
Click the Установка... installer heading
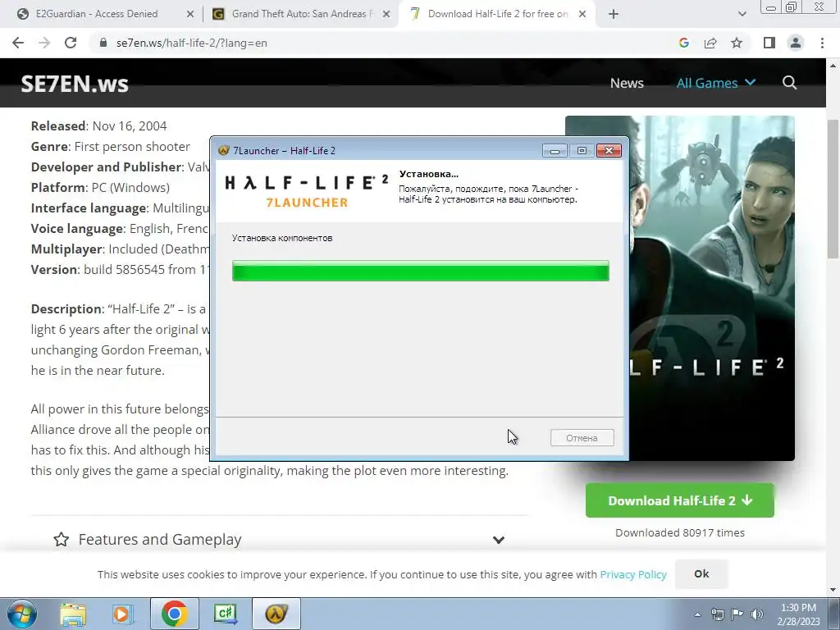tap(428, 174)
